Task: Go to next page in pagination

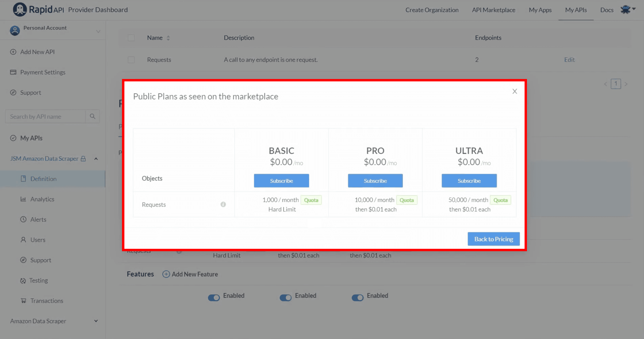Action: (x=626, y=84)
